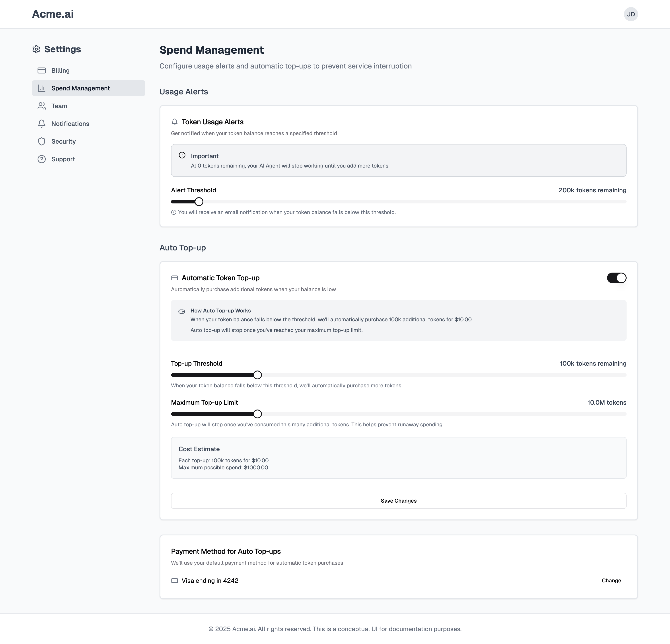670x644 pixels.
Task: Open the JD user avatar menu
Action: tap(631, 14)
